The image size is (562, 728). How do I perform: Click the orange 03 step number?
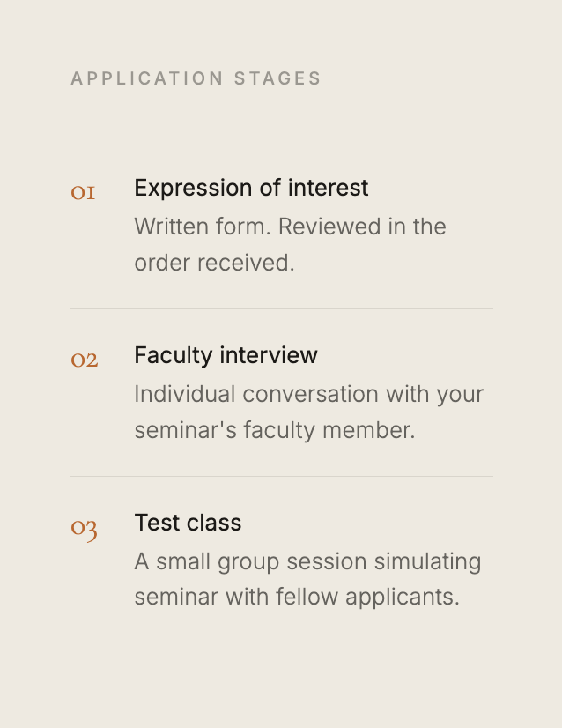tap(84, 529)
